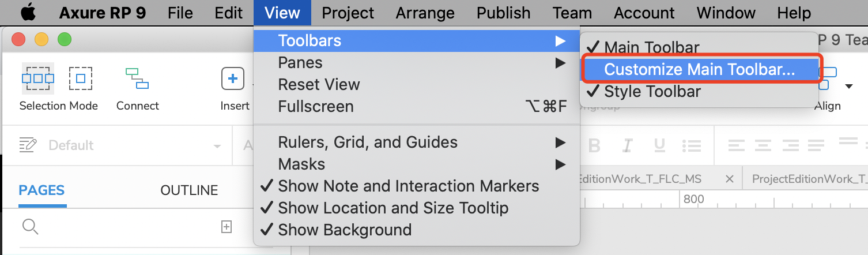The width and height of the screenshot is (868, 255).
Task: Open the Arrange menu
Action: point(425,13)
